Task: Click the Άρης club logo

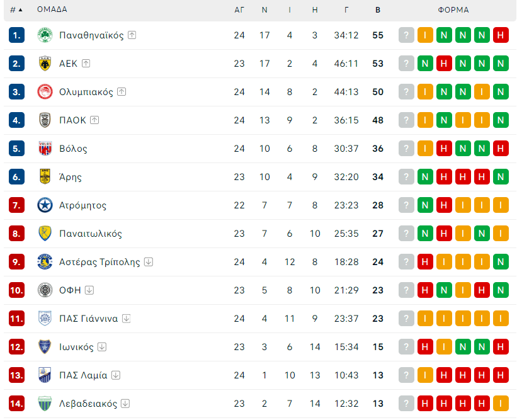Action: click(45, 177)
